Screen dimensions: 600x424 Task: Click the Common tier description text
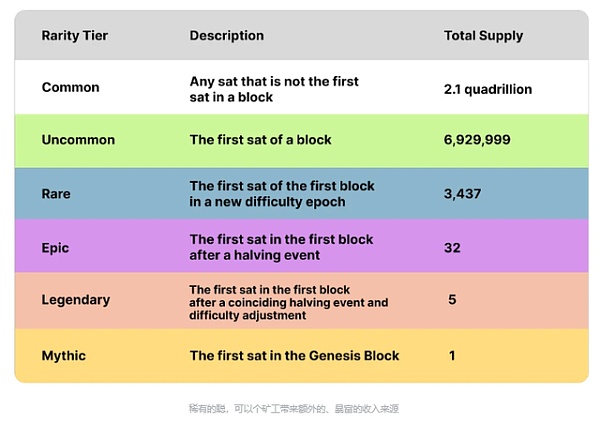[x=274, y=88]
